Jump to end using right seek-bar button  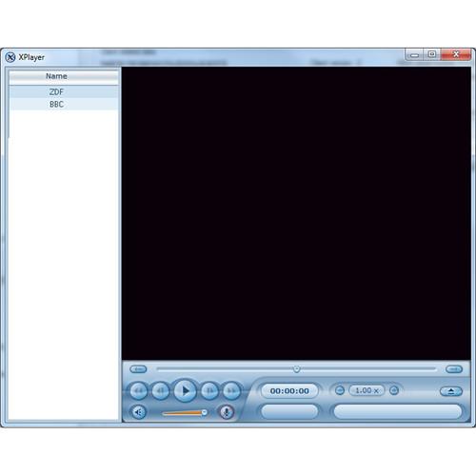coord(454,369)
